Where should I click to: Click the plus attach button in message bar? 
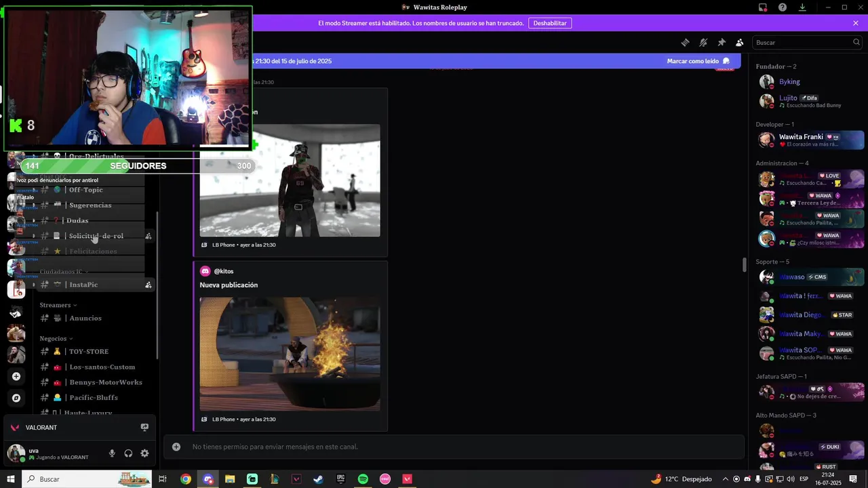(x=176, y=447)
